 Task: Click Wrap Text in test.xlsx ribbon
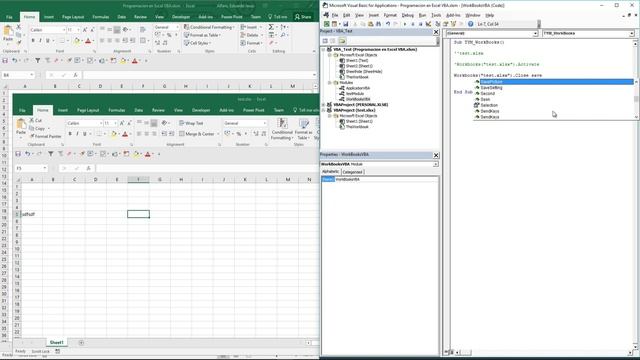click(x=191, y=123)
